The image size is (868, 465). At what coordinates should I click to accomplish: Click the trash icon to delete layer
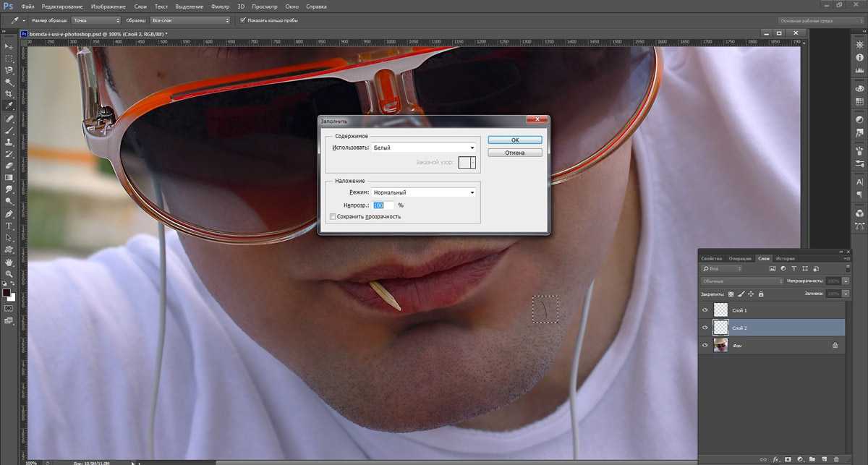(x=835, y=459)
